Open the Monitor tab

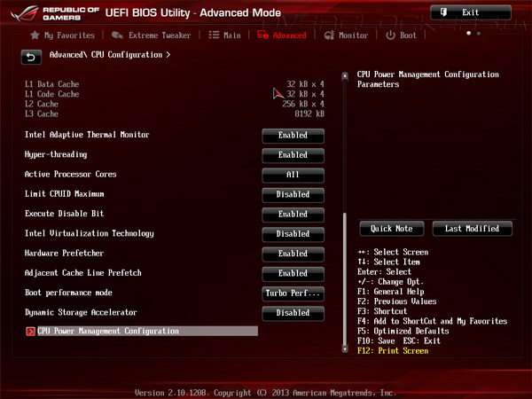click(x=346, y=35)
